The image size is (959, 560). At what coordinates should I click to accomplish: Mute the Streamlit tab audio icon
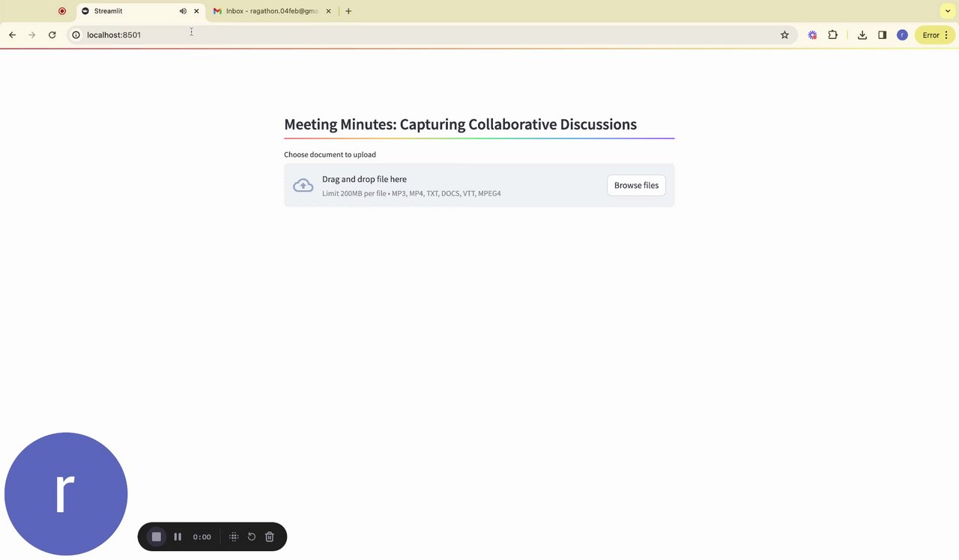pos(183,11)
